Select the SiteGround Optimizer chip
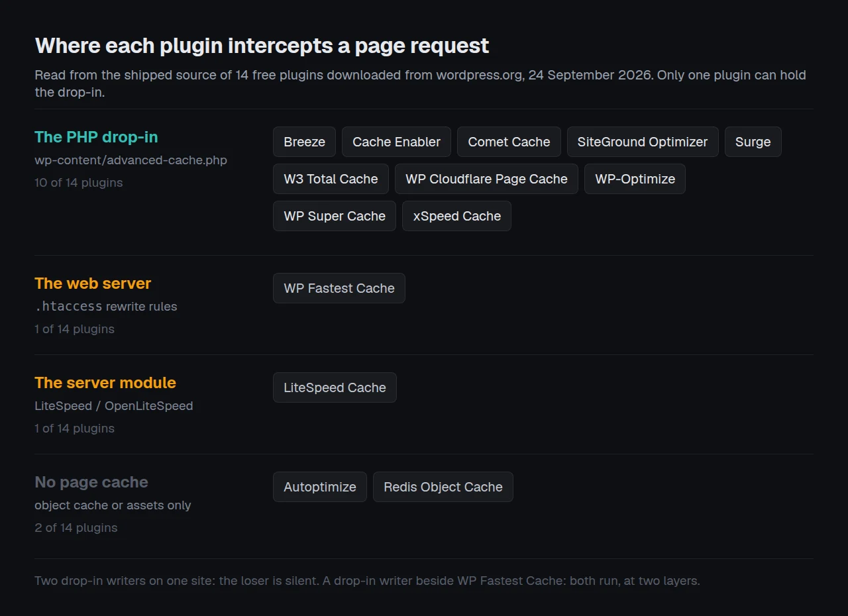848x616 pixels. tap(643, 142)
